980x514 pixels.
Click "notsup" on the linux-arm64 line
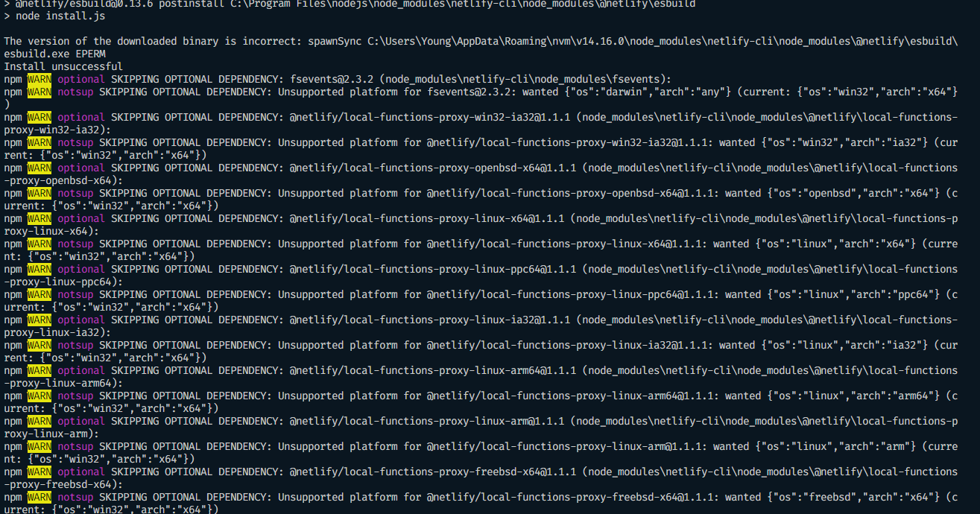(x=75, y=396)
